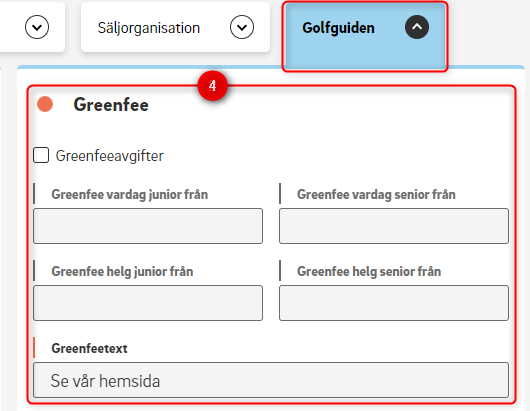Expand Säljorganisation using its circled down-chevron

tap(242, 27)
